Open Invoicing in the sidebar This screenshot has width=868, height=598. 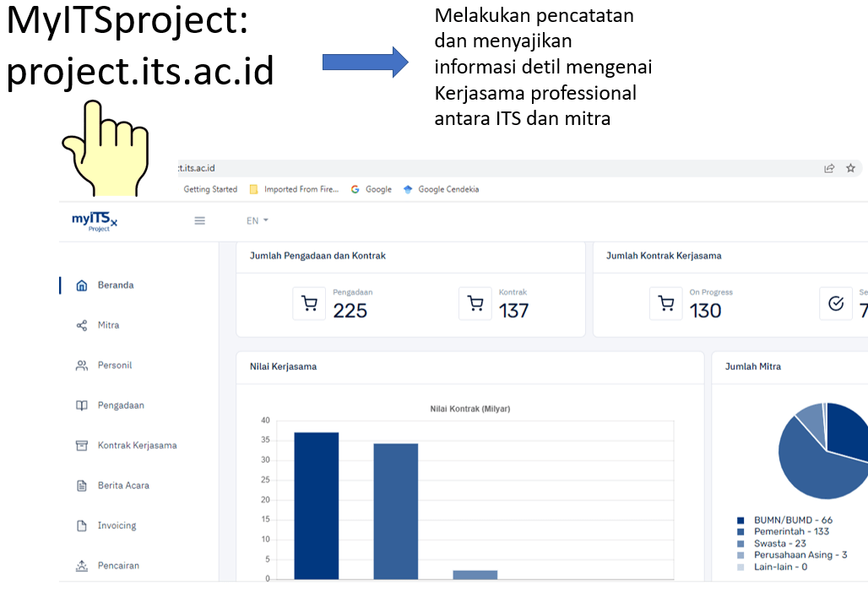point(117,525)
